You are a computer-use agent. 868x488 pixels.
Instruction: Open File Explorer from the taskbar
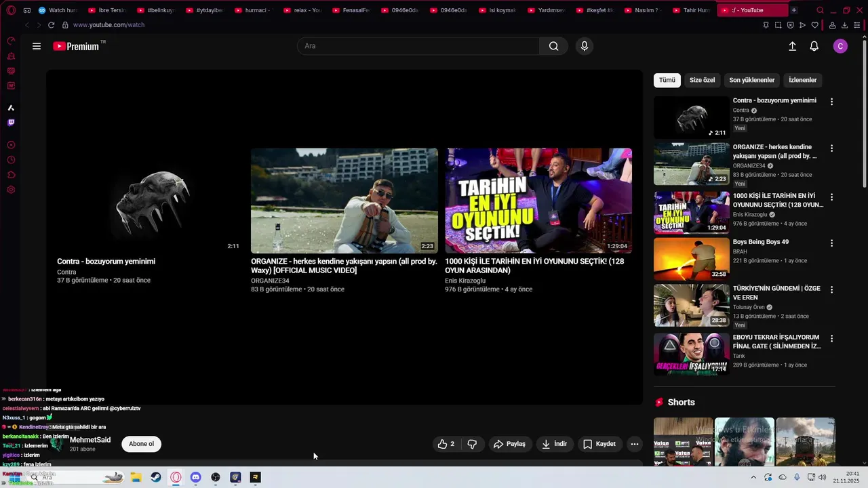136,477
